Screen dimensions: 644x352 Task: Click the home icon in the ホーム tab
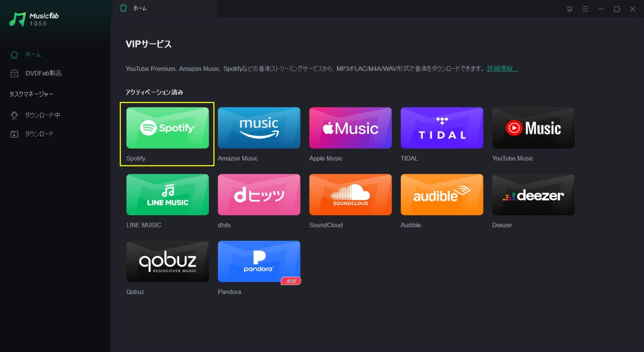123,8
